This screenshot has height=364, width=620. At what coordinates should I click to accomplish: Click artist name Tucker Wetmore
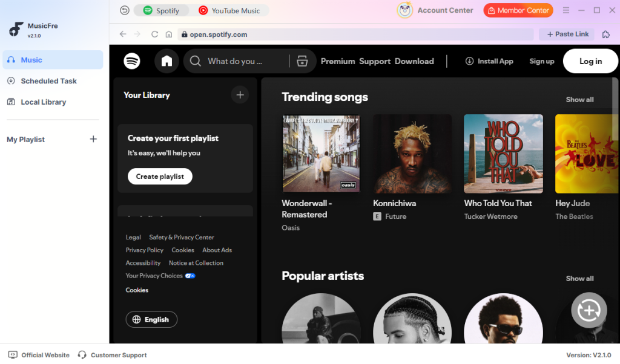(x=490, y=216)
